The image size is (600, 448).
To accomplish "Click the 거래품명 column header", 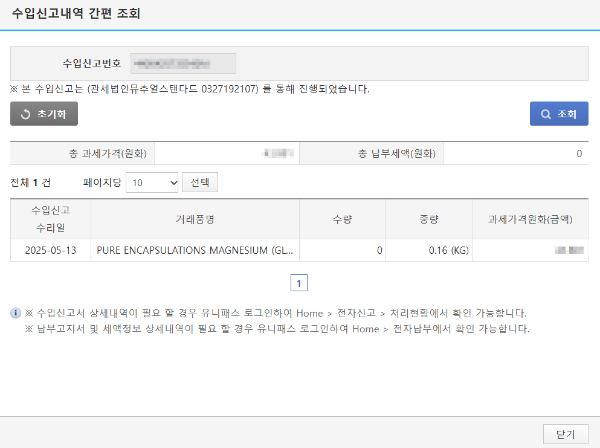I will (195, 219).
